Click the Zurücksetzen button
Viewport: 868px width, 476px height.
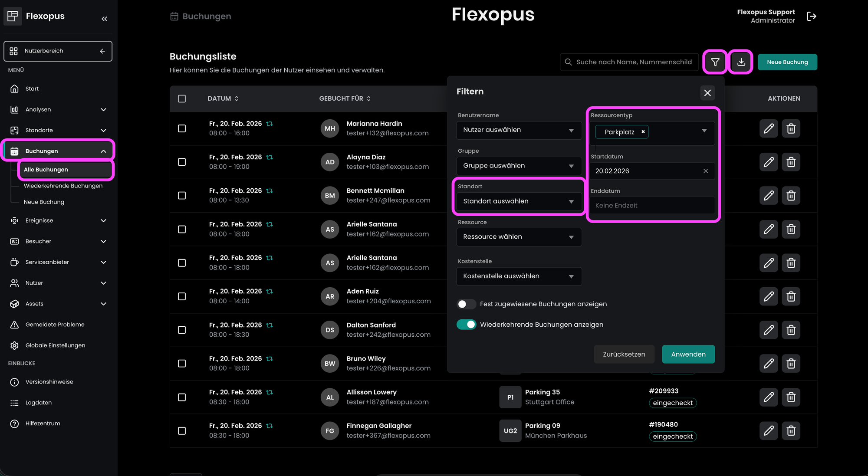click(624, 354)
